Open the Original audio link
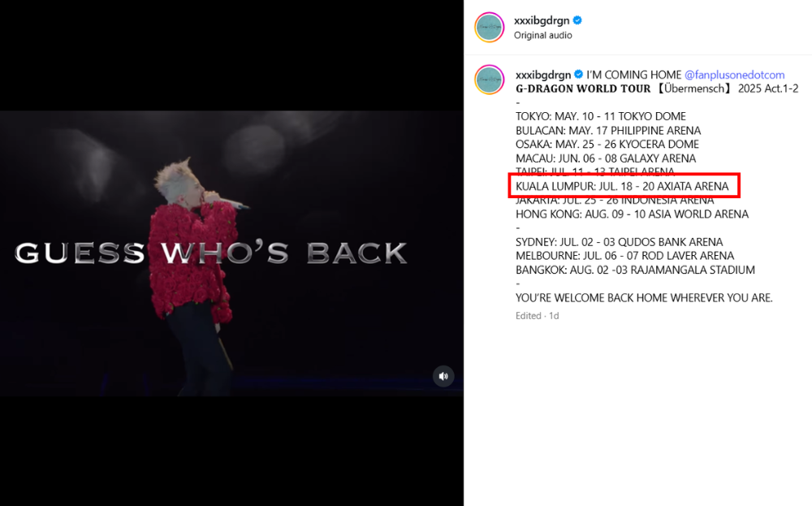 [542, 35]
